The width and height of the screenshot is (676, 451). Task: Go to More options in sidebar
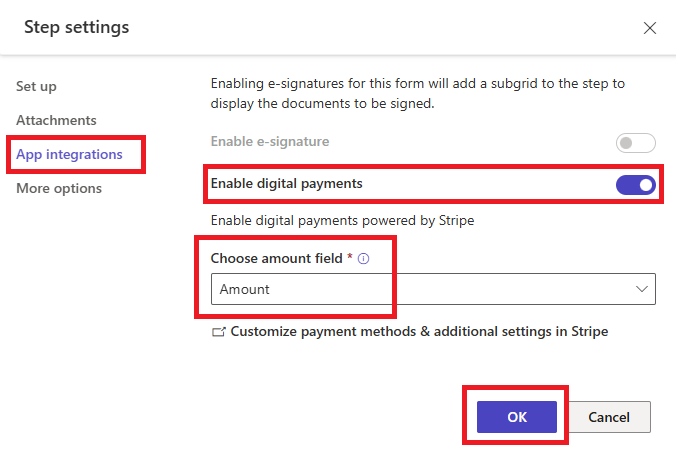pos(59,188)
